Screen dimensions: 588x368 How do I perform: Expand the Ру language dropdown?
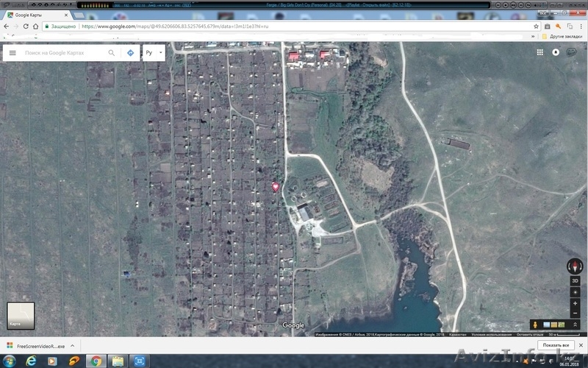tap(154, 53)
